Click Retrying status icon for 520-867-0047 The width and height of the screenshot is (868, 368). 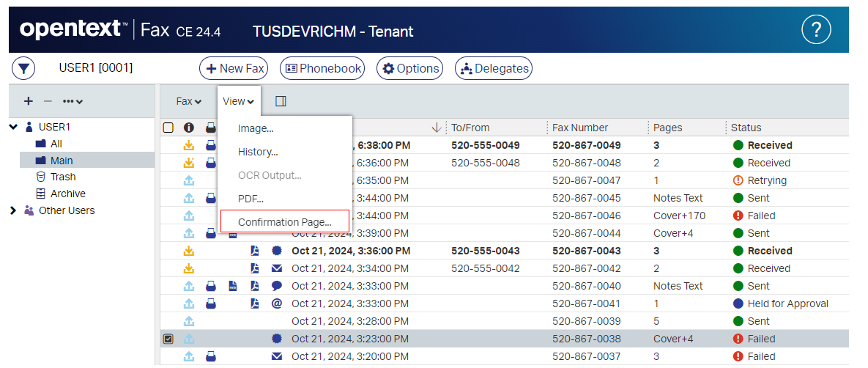[x=738, y=180]
